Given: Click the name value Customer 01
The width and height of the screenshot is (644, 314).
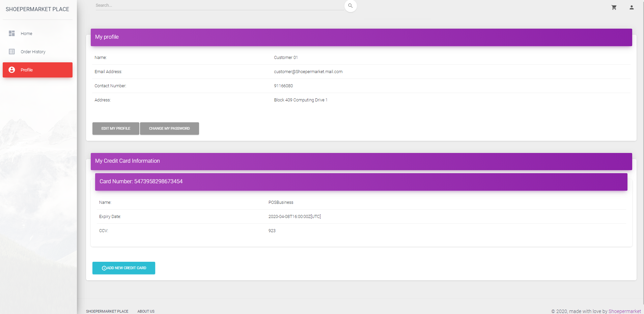Looking at the screenshot, I should pos(286,58).
